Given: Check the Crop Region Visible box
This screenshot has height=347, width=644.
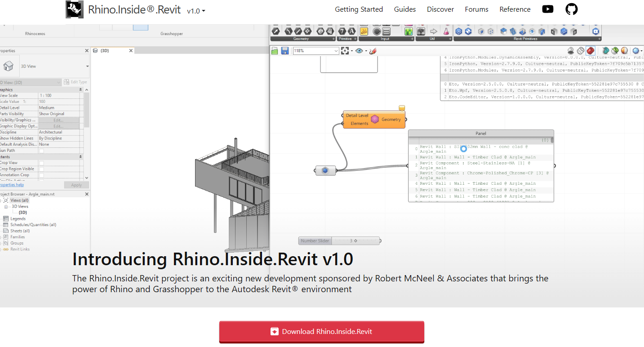Looking at the screenshot, I should coord(41,169).
